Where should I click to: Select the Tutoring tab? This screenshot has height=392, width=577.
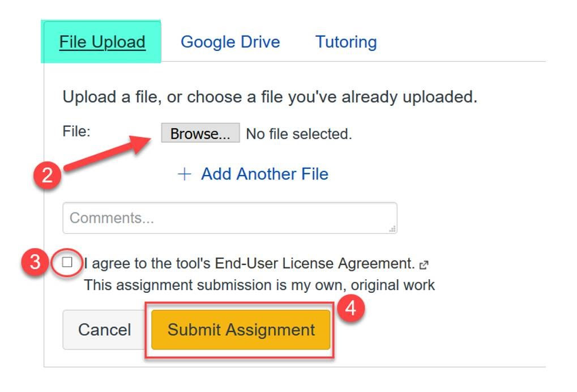(346, 41)
